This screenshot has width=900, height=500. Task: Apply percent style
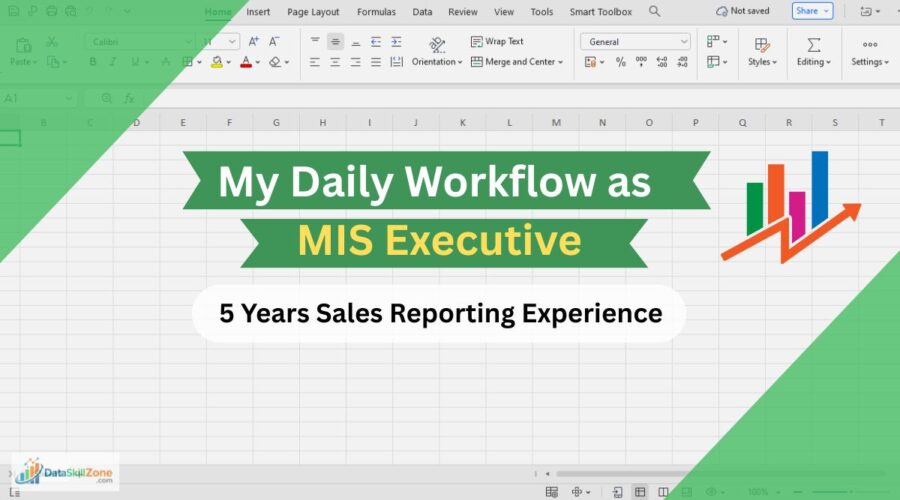point(620,62)
